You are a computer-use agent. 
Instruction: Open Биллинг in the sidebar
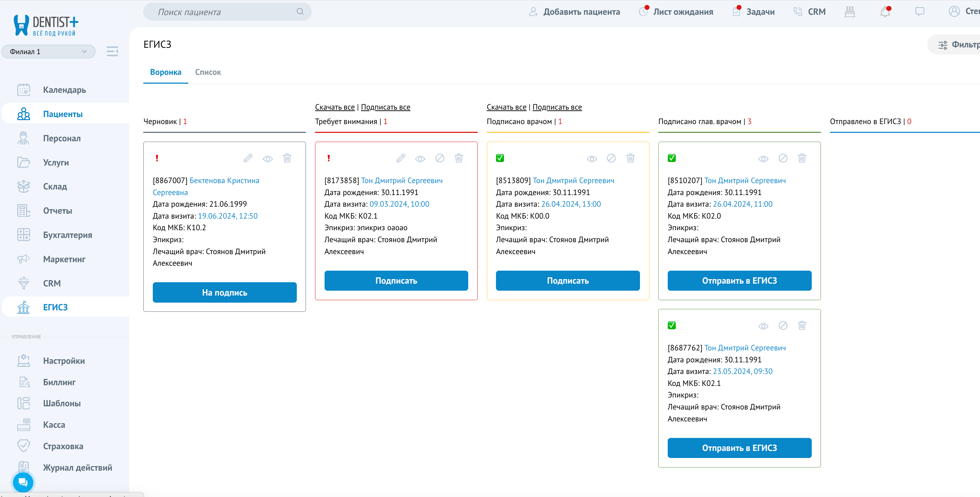(65, 382)
